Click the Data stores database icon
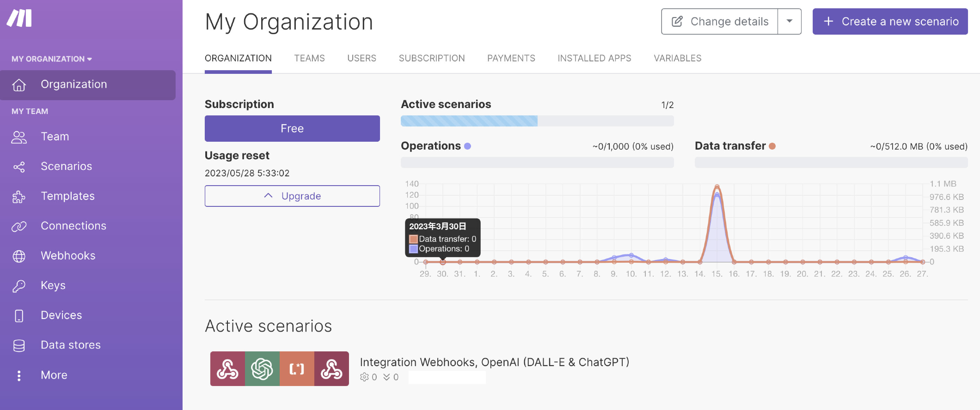 point(19,345)
